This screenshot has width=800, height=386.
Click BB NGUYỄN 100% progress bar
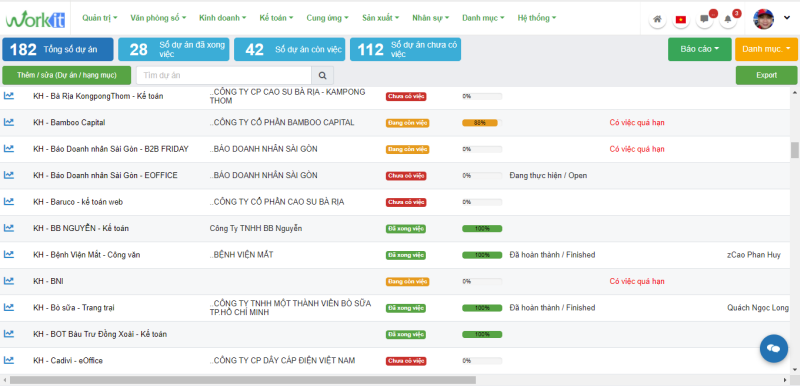pos(482,229)
